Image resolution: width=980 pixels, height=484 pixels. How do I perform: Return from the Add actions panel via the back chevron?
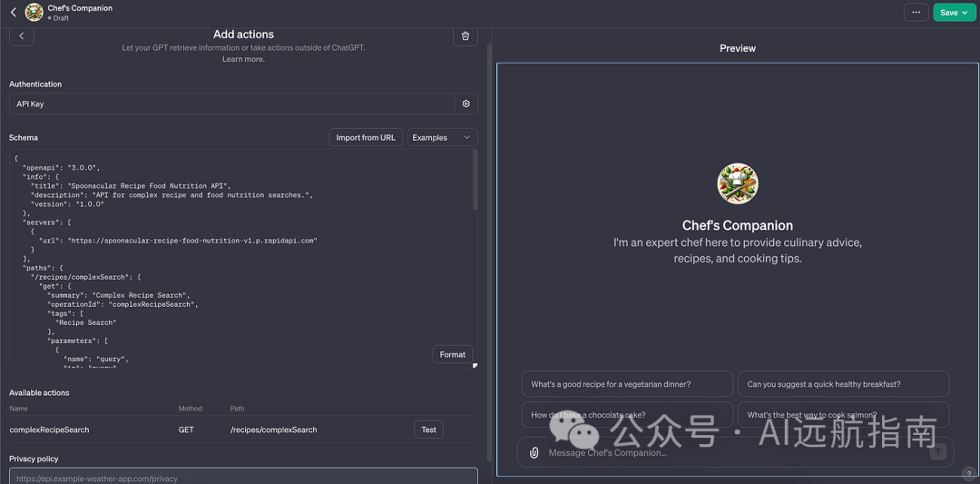(21, 35)
